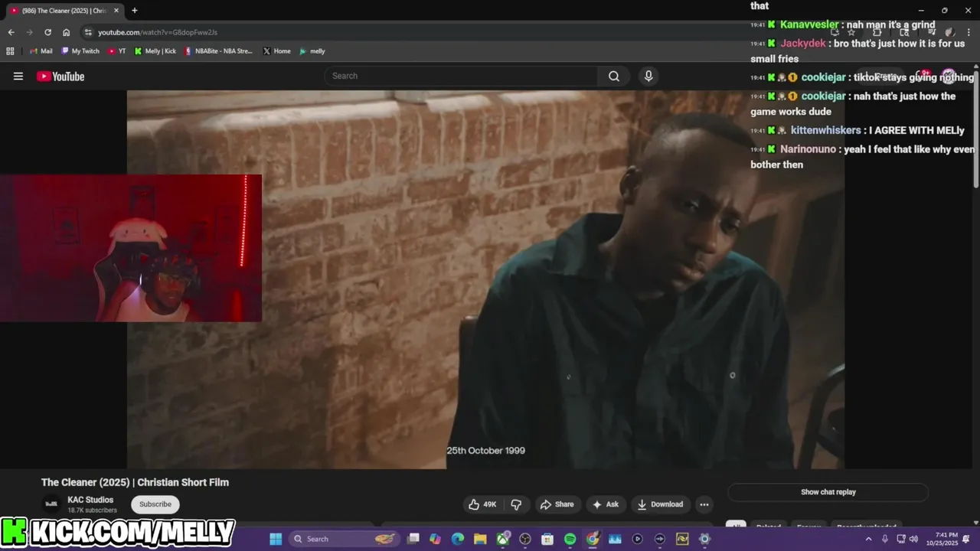Subscribe to KAC Studios
Image resolution: width=980 pixels, height=551 pixels.
155,504
